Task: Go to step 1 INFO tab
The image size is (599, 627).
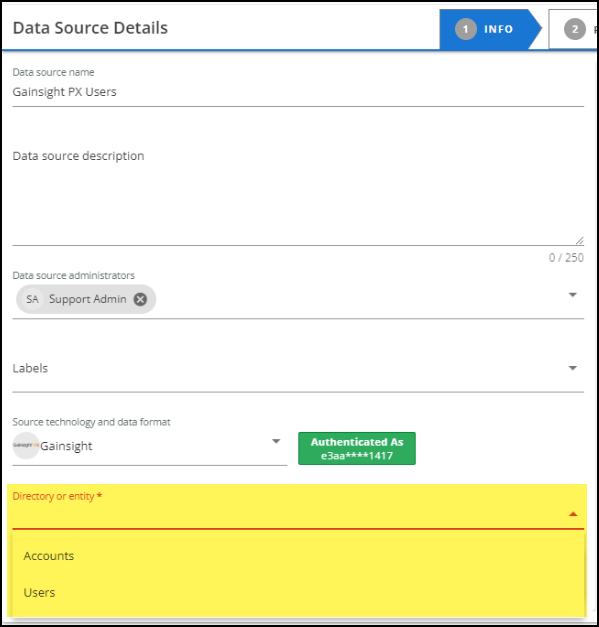Action: [x=490, y=29]
